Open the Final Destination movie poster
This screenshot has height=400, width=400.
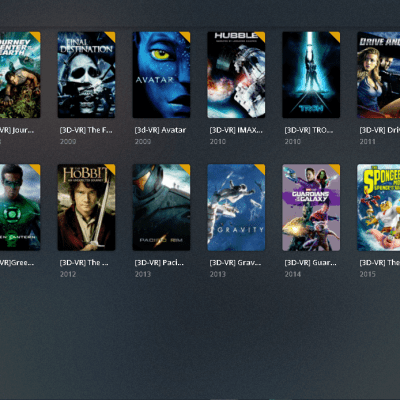tap(86, 75)
